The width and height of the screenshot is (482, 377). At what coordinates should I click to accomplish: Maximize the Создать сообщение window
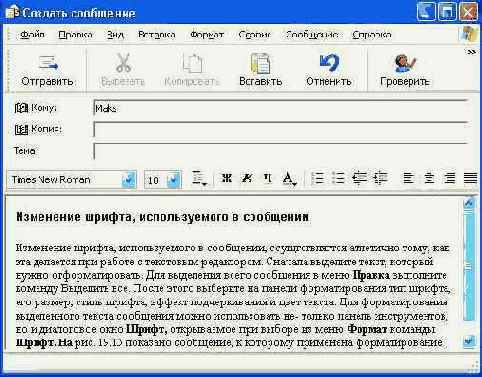[x=448, y=12]
